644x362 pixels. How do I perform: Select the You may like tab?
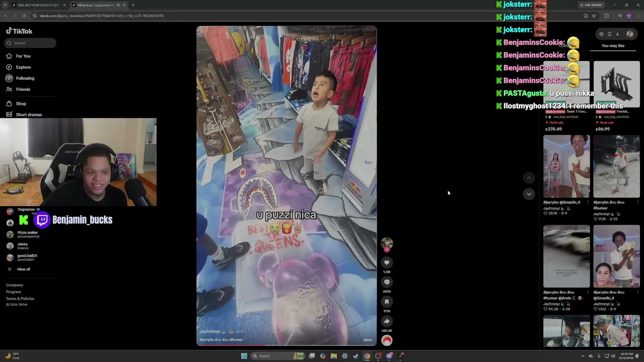[x=613, y=46]
